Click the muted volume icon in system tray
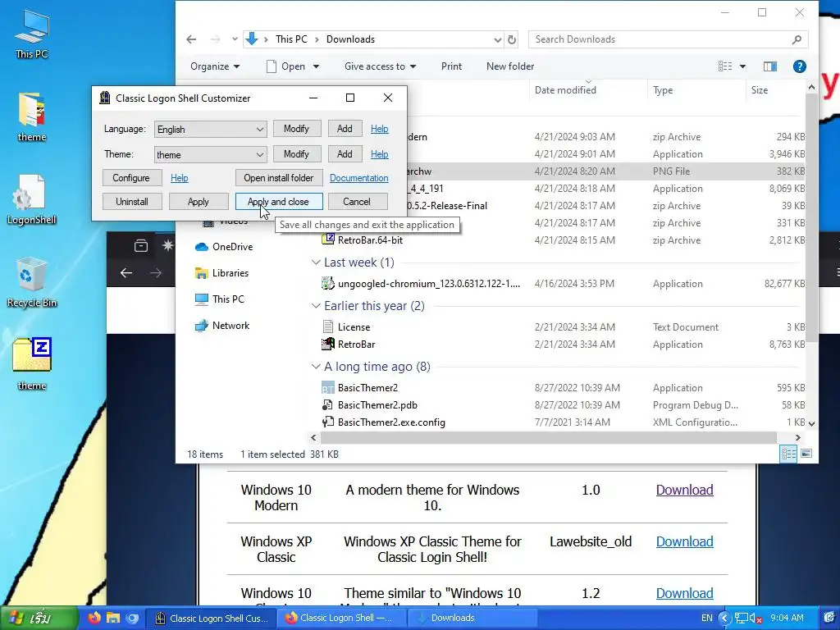This screenshot has height=630, width=840. click(x=756, y=619)
